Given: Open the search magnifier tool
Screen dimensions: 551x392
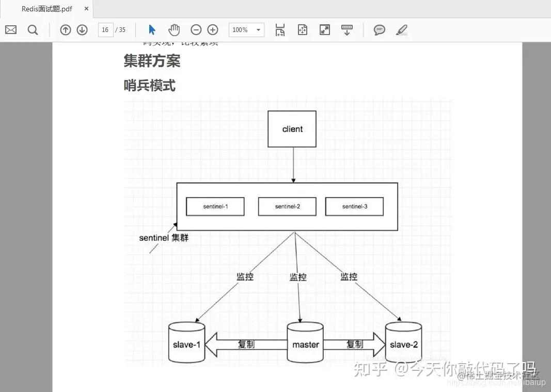Looking at the screenshot, I should [33, 30].
